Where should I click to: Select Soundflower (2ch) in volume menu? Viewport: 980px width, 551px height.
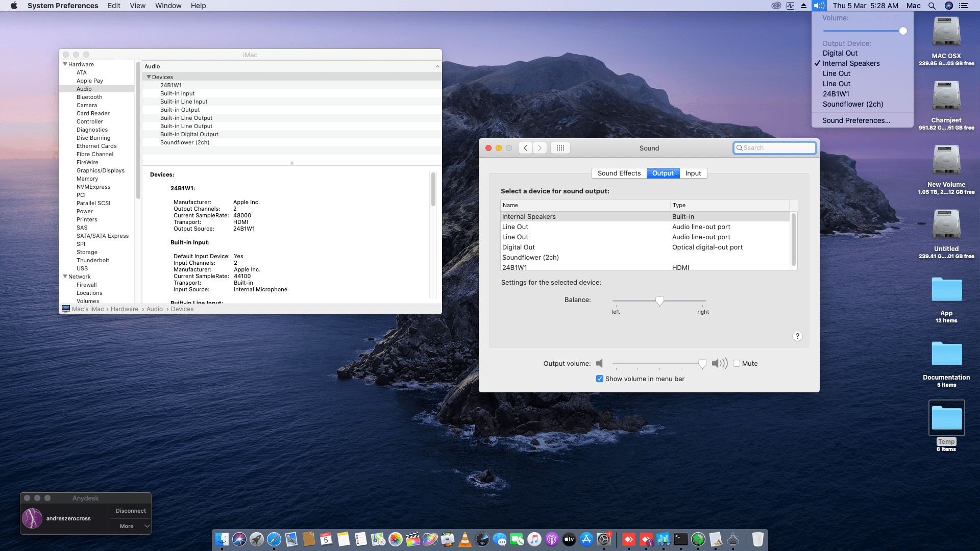coord(852,104)
